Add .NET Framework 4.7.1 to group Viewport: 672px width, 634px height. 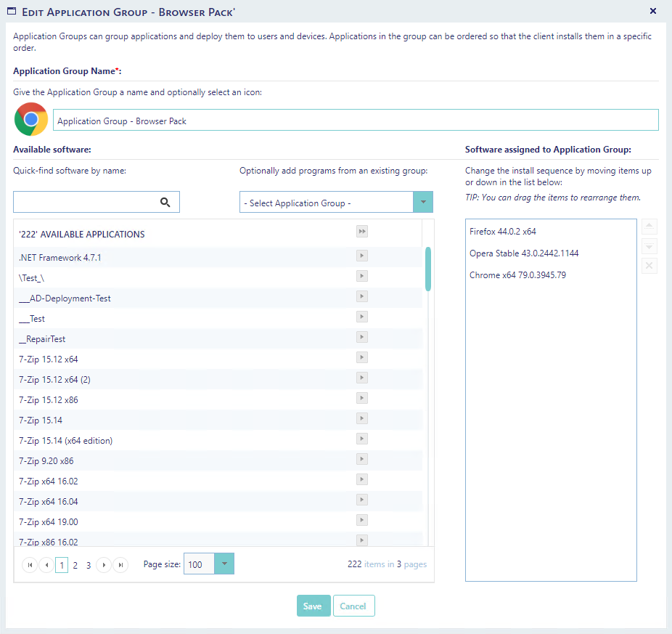[x=361, y=256]
